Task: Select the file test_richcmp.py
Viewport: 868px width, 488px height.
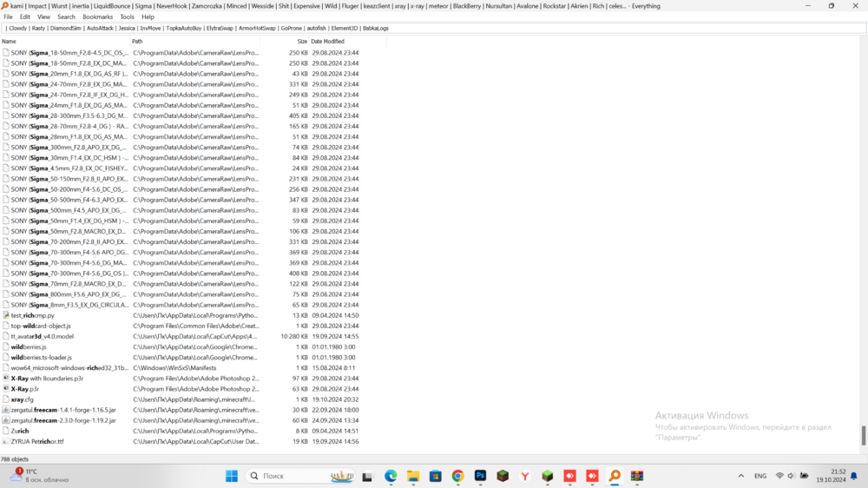Action: pyautogui.click(x=33, y=315)
